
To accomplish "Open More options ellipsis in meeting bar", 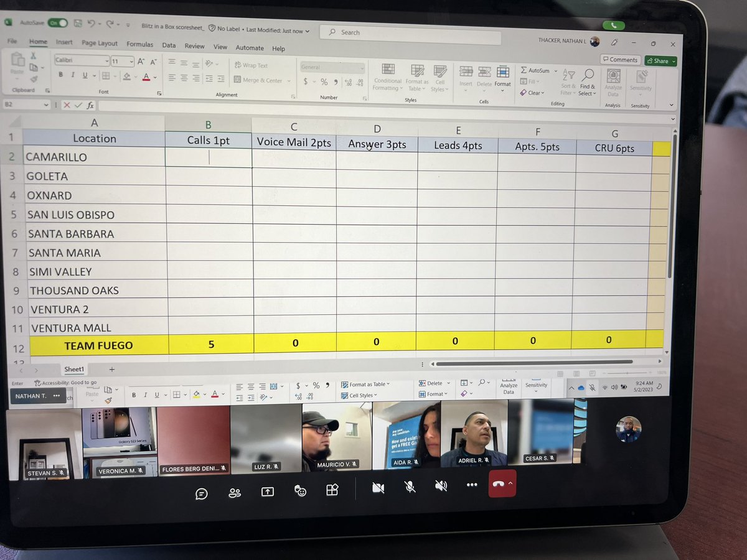I will (x=472, y=485).
